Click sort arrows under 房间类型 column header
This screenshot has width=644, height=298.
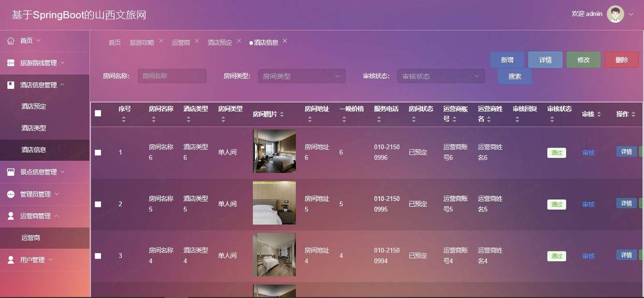click(223, 119)
